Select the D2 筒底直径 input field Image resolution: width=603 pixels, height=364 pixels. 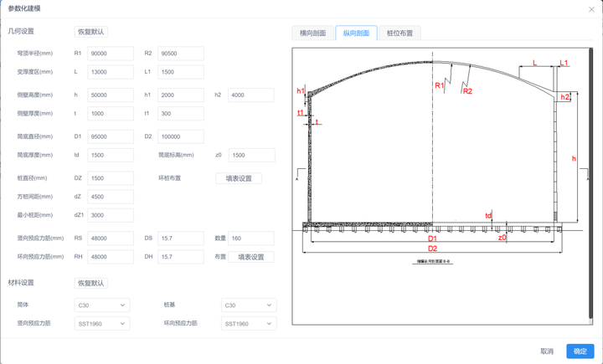[180, 136]
